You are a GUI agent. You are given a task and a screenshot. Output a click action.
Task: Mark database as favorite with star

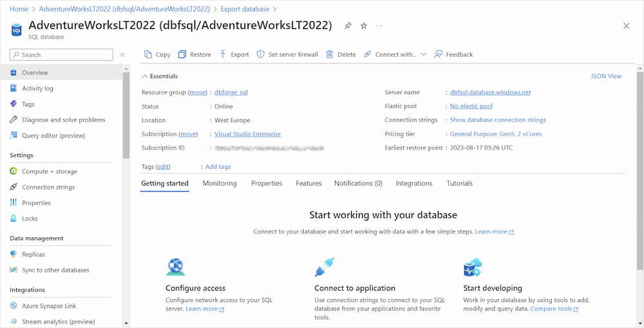(x=363, y=26)
